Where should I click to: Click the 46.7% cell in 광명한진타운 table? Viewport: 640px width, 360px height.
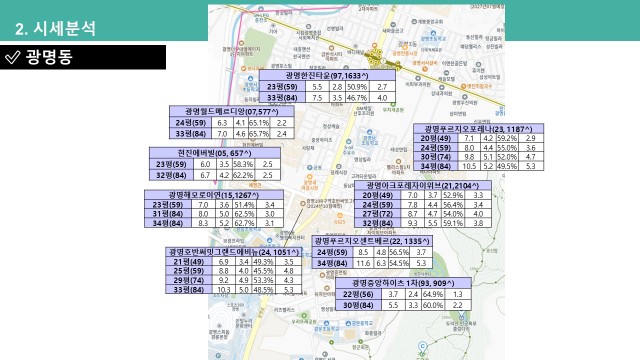click(x=357, y=98)
